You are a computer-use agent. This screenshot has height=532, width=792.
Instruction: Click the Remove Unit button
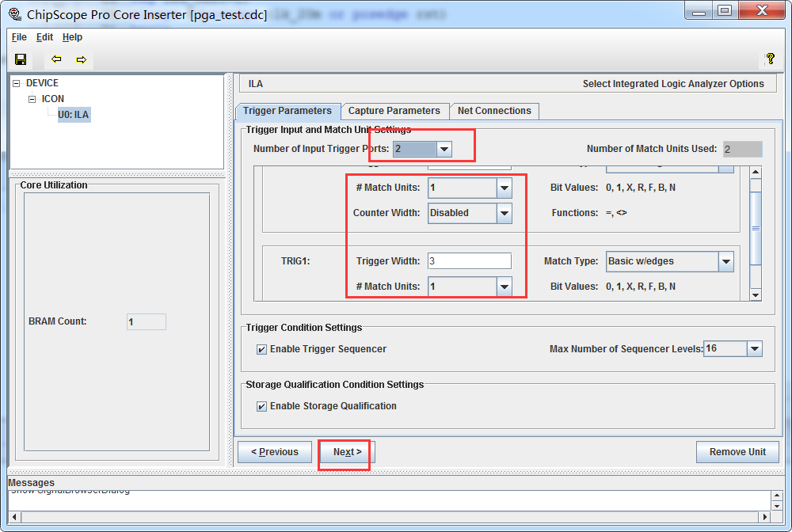pyautogui.click(x=737, y=451)
